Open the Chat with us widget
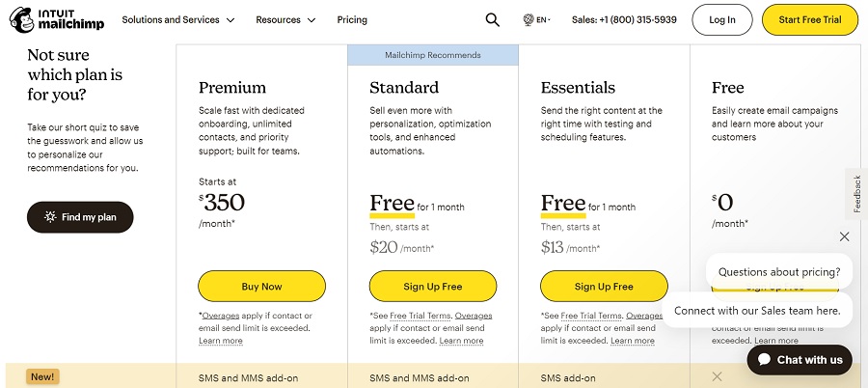868x388 pixels. [x=800, y=360]
